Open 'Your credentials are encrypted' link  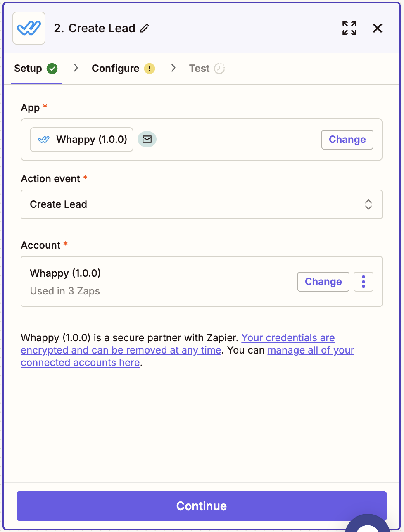tap(178, 344)
